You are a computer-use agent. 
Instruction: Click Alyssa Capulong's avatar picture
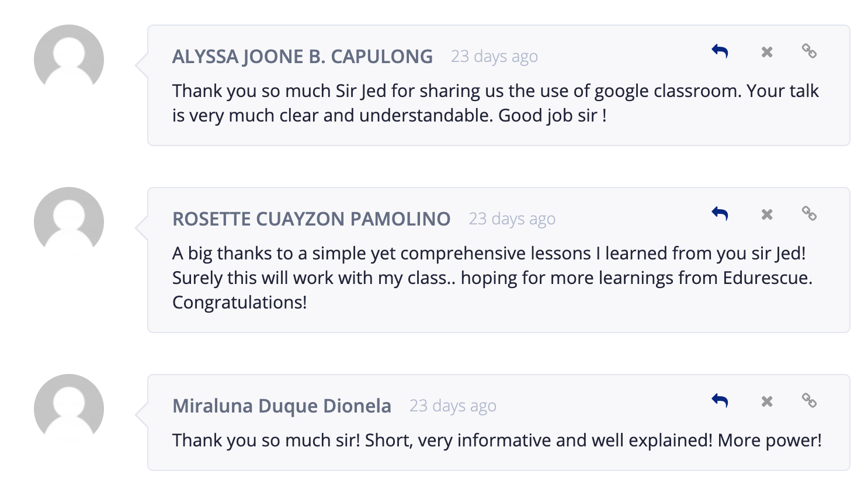69,60
